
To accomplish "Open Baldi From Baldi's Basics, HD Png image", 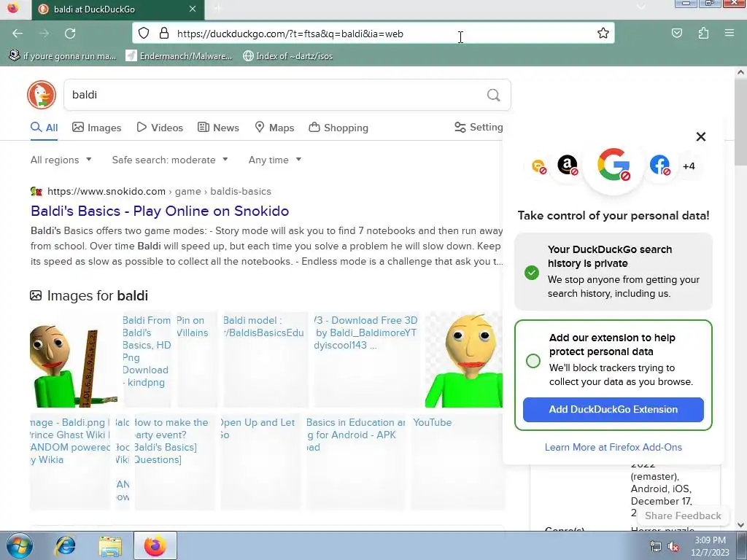I will [146, 360].
